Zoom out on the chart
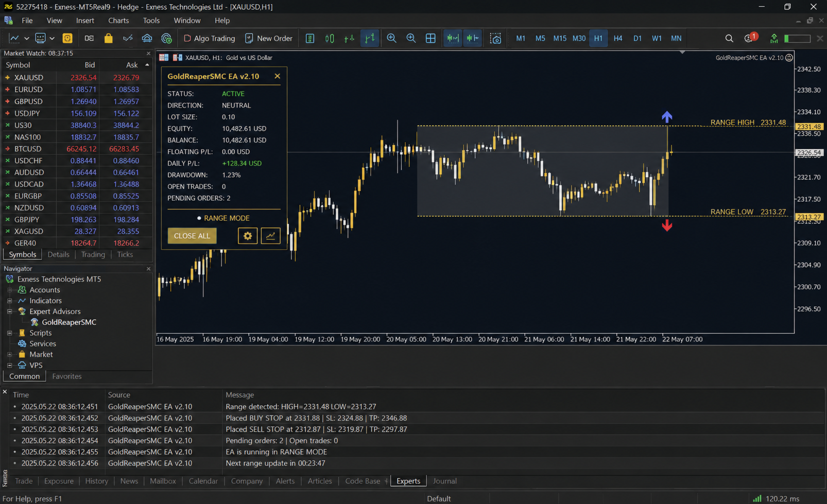827x504 pixels. pyautogui.click(x=411, y=38)
